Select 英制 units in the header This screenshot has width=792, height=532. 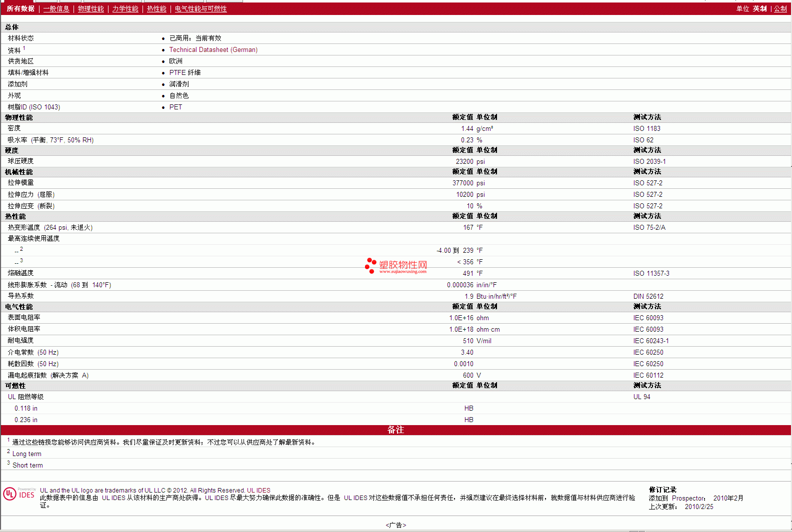click(760, 9)
